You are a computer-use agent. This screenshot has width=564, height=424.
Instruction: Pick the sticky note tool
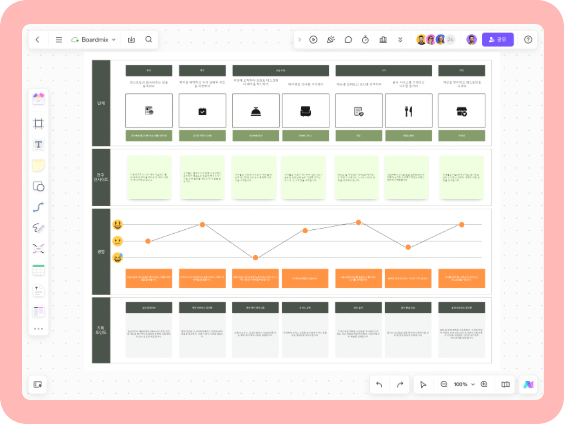pyautogui.click(x=38, y=165)
